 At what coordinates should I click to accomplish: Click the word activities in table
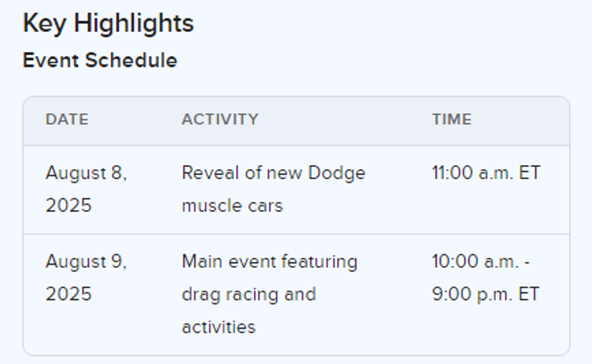pyautogui.click(x=219, y=327)
